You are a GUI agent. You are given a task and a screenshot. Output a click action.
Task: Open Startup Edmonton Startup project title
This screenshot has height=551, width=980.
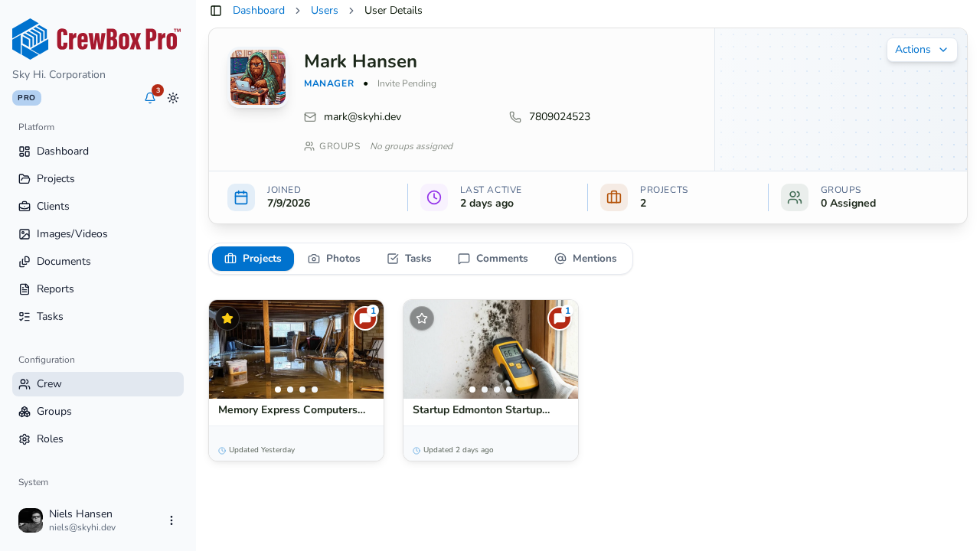pyautogui.click(x=482, y=410)
